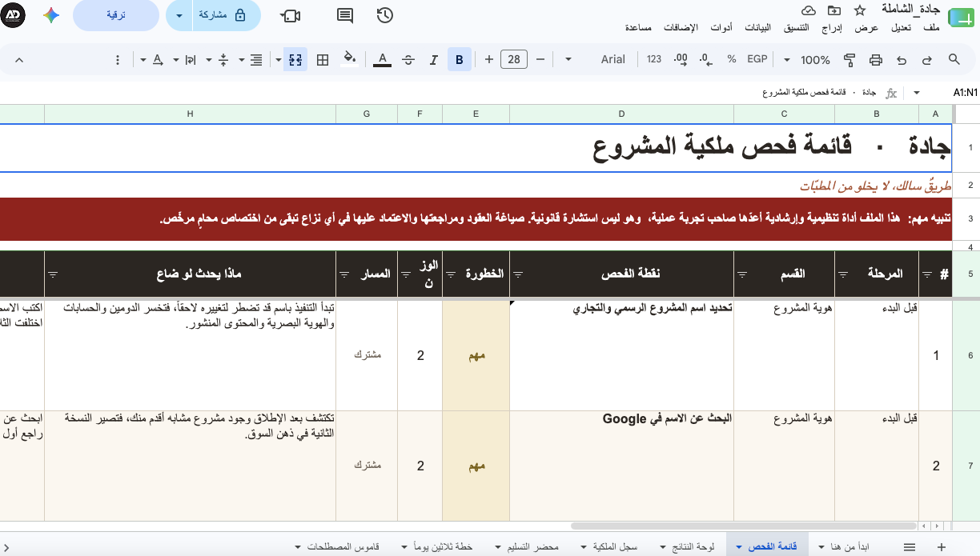Open the horizontal align menu
This screenshot has width=980, height=556.
point(256,59)
